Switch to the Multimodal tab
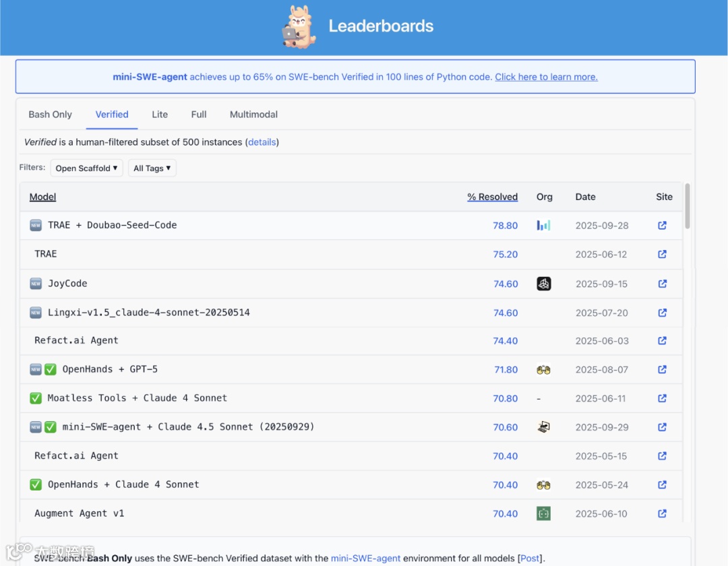Screen dimensions: 728x566 253,115
